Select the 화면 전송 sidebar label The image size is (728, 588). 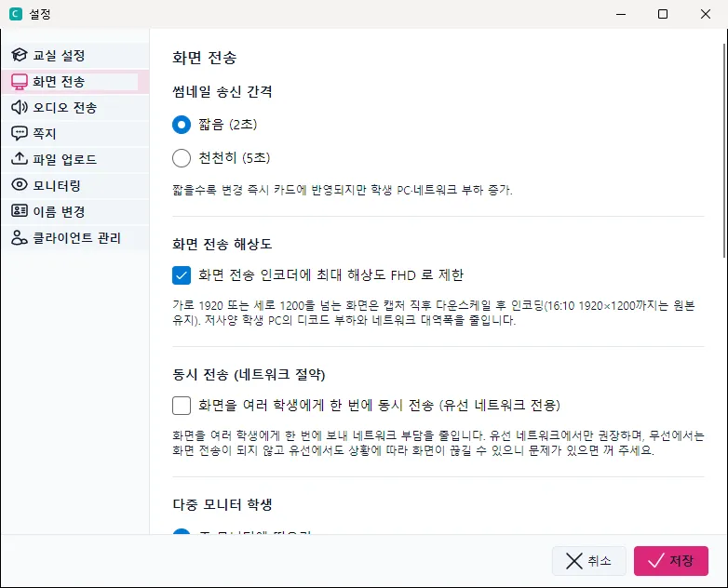point(59,82)
